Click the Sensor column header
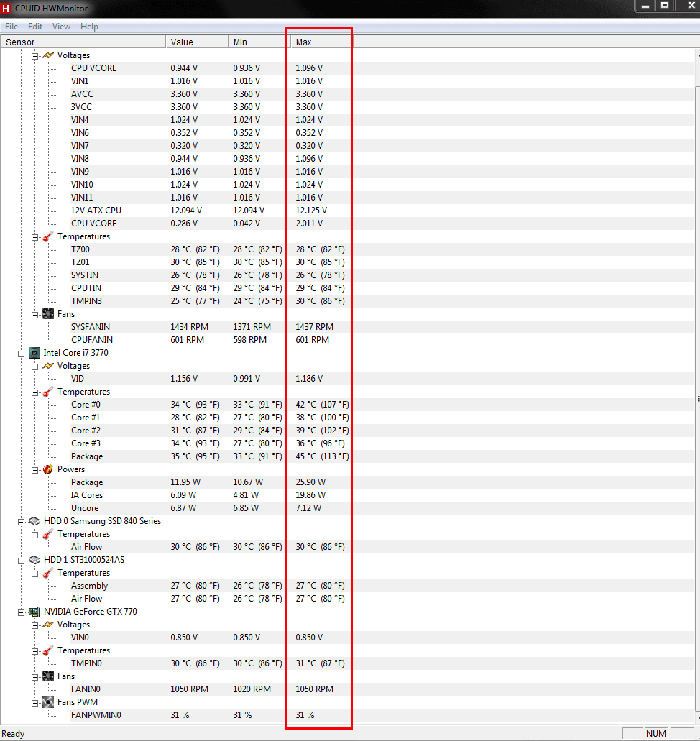 coord(83,42)
